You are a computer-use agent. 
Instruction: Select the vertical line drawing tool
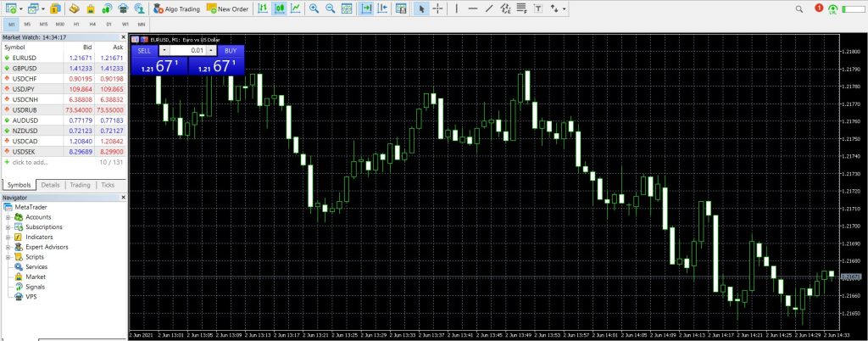pyautogui.click(x=457, y=8)
